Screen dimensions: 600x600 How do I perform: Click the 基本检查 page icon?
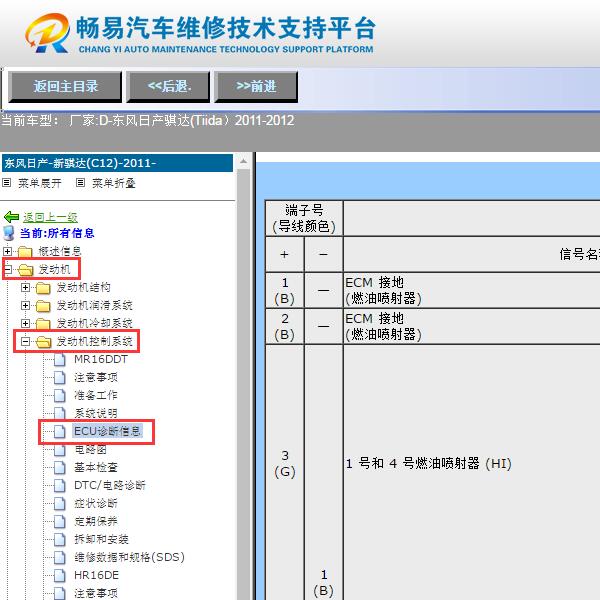point(59,468)
